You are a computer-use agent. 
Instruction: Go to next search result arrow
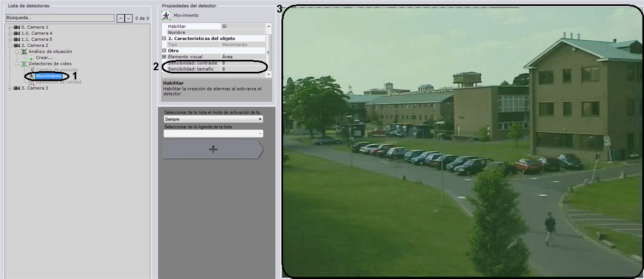point(128,18)
